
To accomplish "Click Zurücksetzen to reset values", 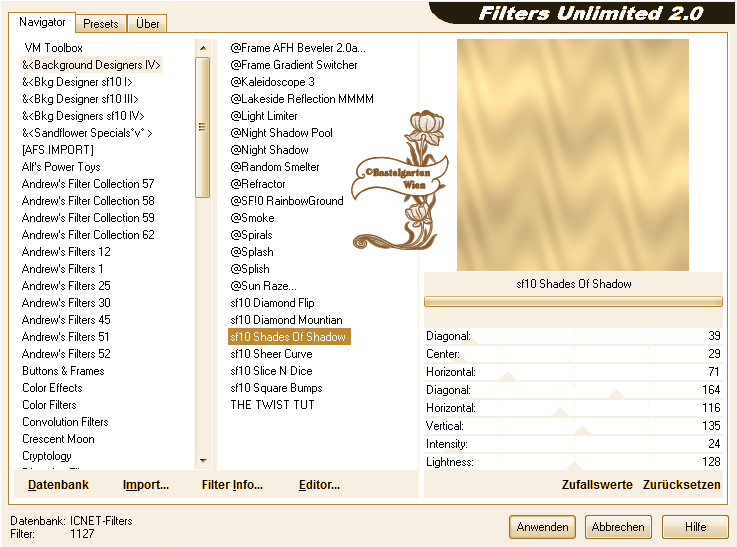I will (682, 484).
